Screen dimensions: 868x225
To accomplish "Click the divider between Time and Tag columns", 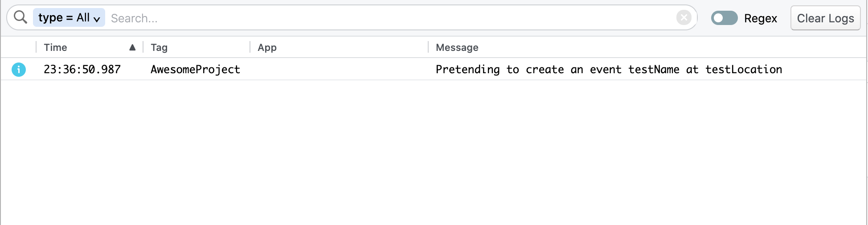I will pyautogui.click(x=143, y=47).
